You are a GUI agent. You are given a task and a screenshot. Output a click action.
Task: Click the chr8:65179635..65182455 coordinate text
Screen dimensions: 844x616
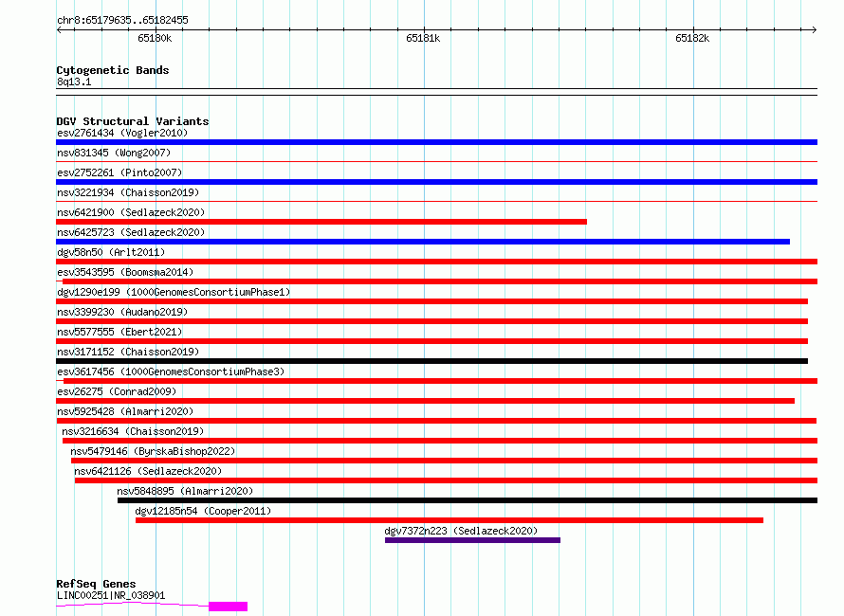click(122, 20)
